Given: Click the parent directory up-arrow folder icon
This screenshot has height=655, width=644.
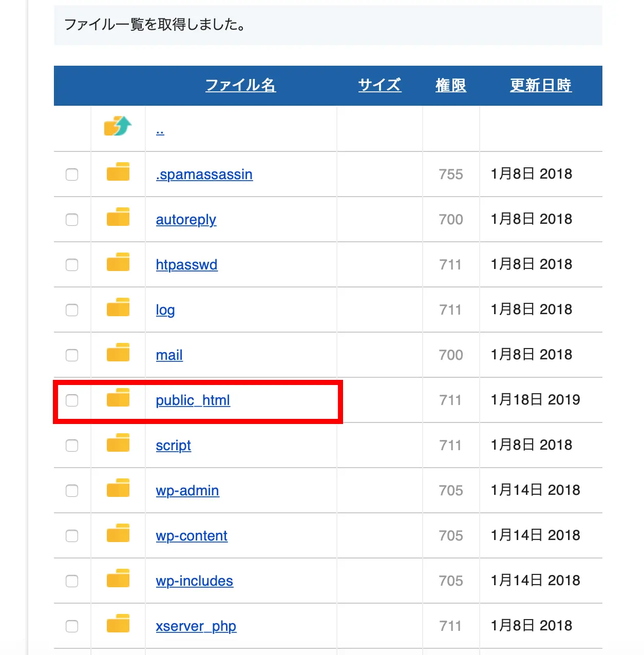Looking at the screenshot, I should click(x=118, y=126).
